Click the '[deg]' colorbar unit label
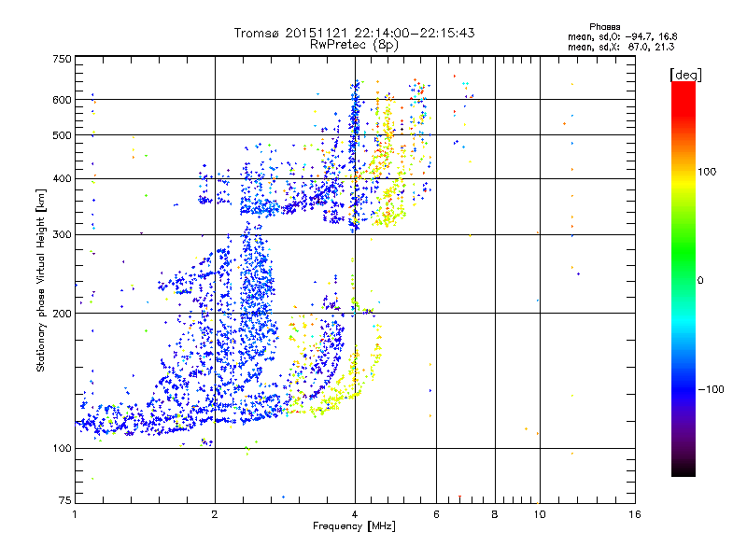Screen dimensions: 747x560 (685, 75)
